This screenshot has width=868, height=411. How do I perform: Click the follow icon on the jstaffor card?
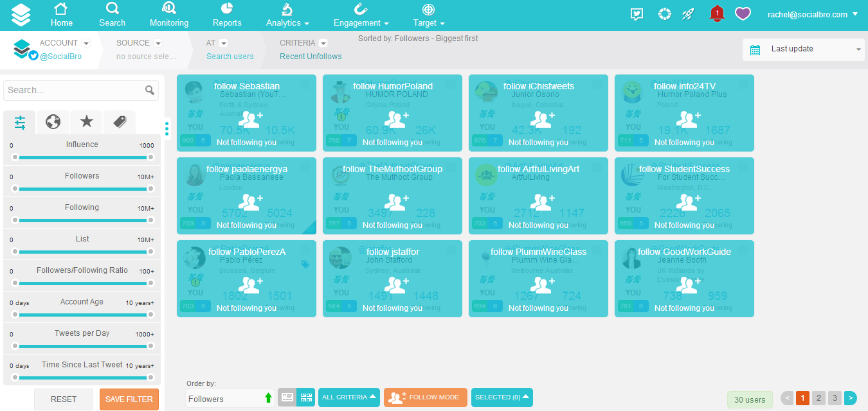(x=397, y=284)
